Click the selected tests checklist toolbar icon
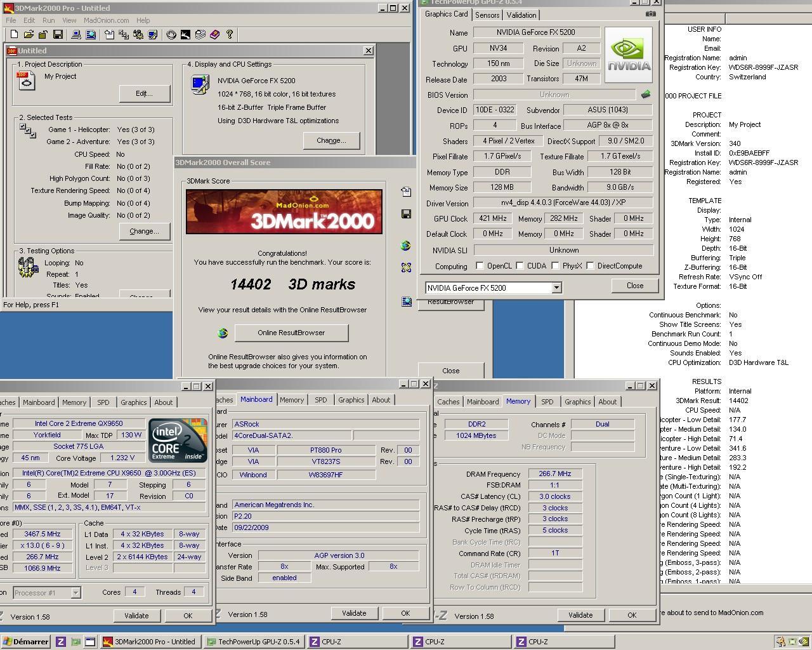 point(124,34)
